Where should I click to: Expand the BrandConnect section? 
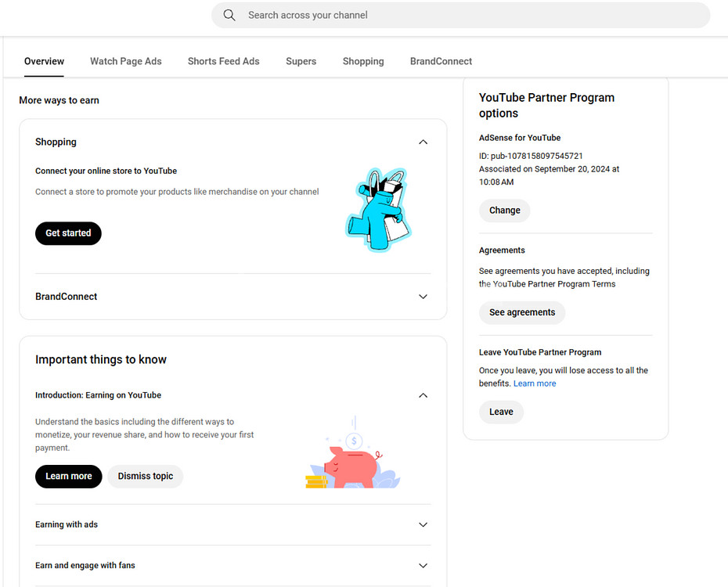[x=423, y=297]
